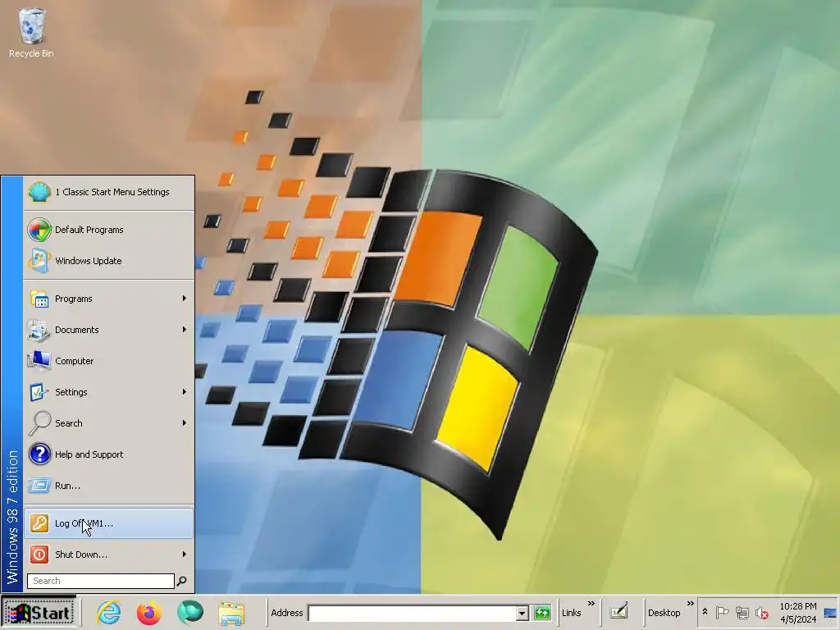Focus the Start menu Search box
840x630 pixels.
pyautogui.click(x=101, y=581)
